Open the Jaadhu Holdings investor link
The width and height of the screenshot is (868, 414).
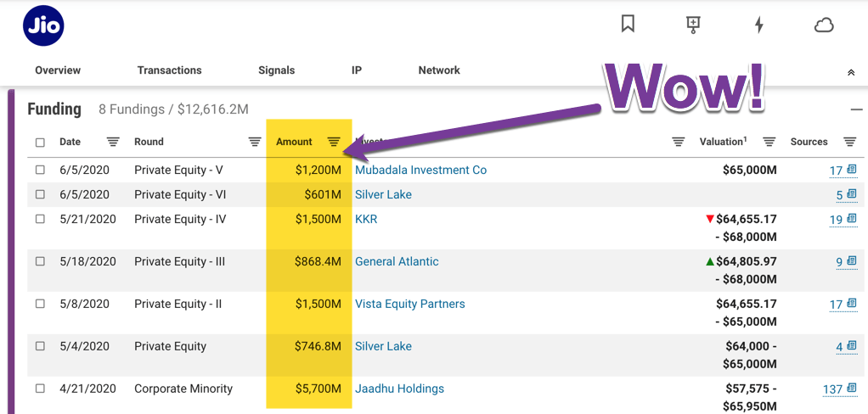tap(399, 389)
